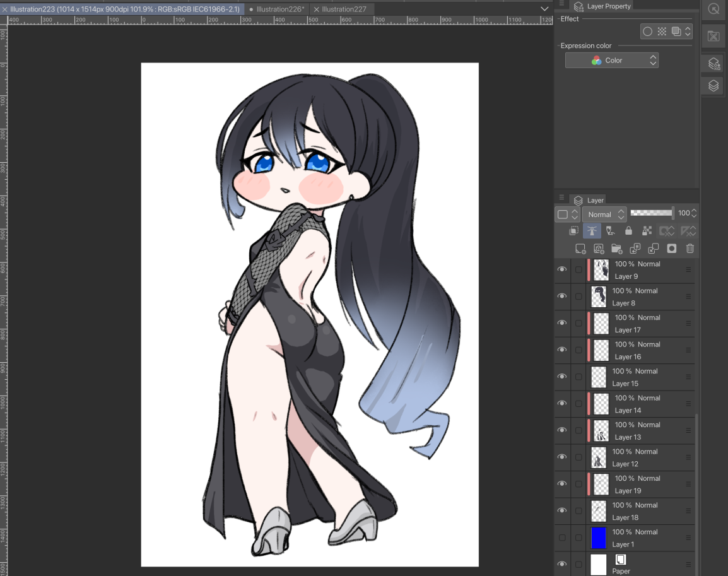The width and height of the screenshot is (728, 576).
Task: Click the Tone effect dotted icon
Action: tap(662, 31)
